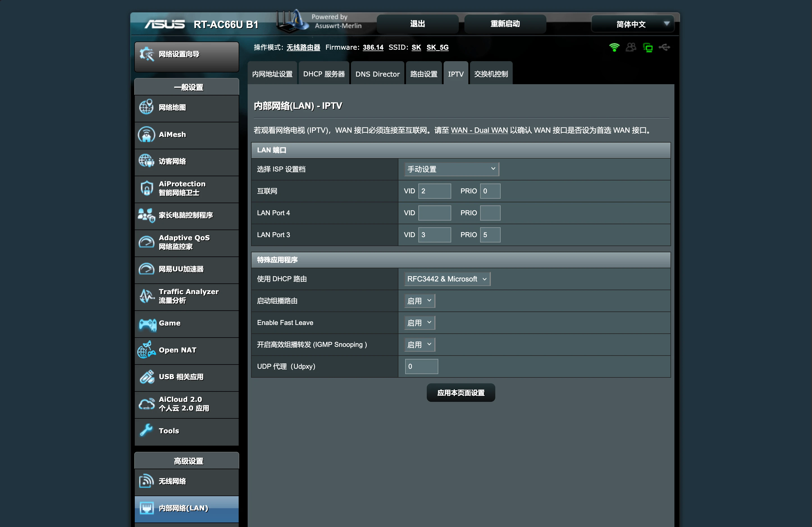Open the Game controller icon section
Screen dimensions: 812x527
(147, 324)
